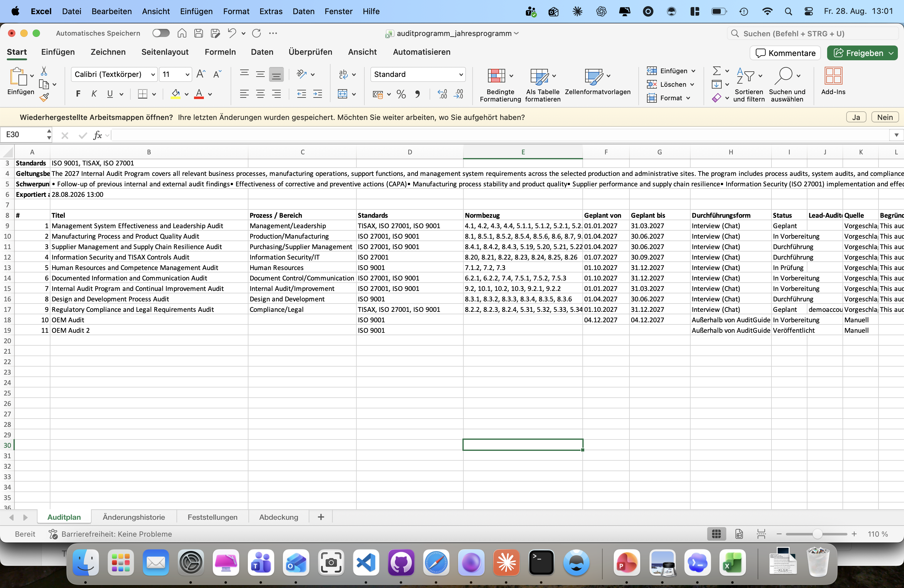Click the decrease font size icon
This screenshot has width=904, height=588.
click(217, 74)
